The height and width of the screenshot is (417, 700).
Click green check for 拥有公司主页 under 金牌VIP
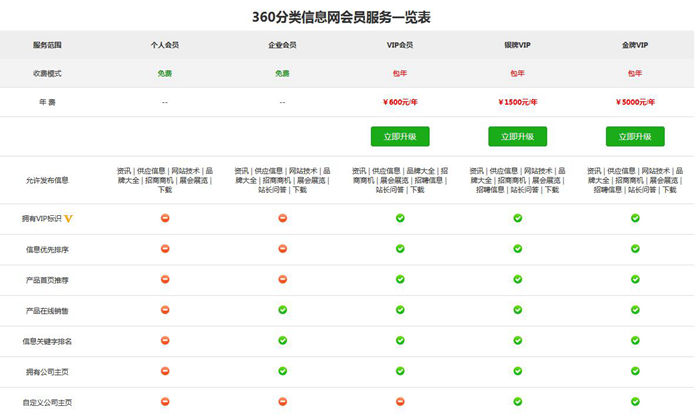pos(635,371)
